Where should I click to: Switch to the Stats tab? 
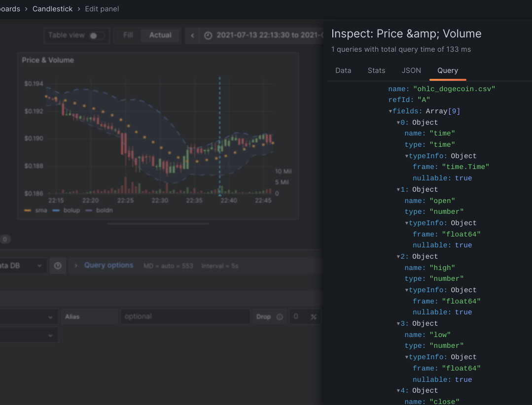click(376, 70)
